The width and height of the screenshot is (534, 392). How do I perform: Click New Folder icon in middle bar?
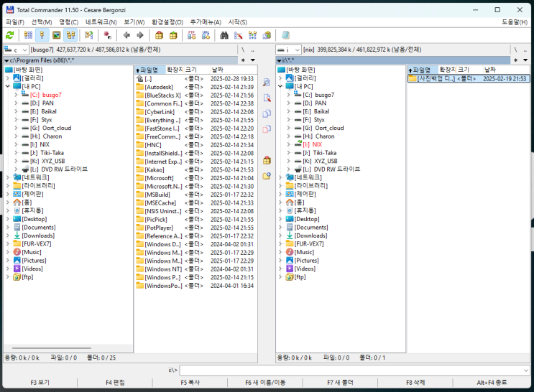(x=267, y=176)
